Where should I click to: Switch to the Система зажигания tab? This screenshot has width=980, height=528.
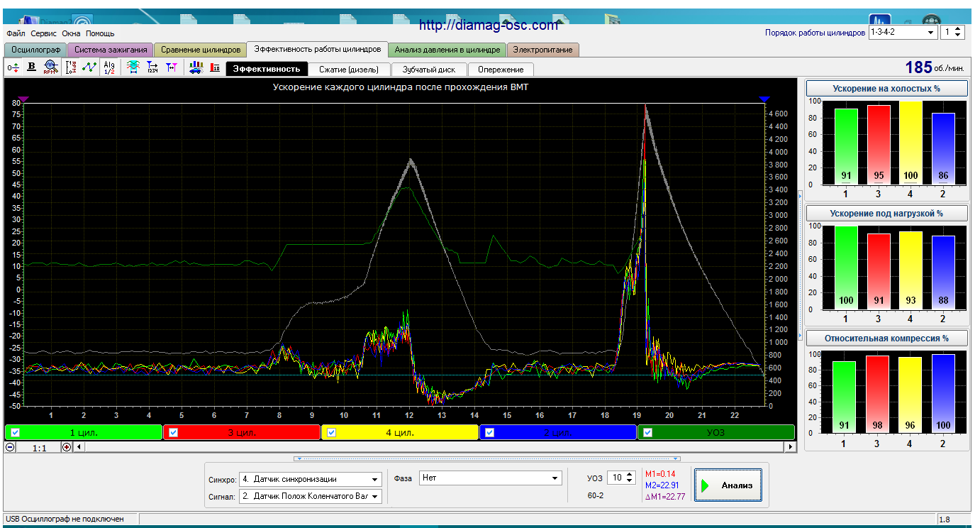[x=111, y=50]
